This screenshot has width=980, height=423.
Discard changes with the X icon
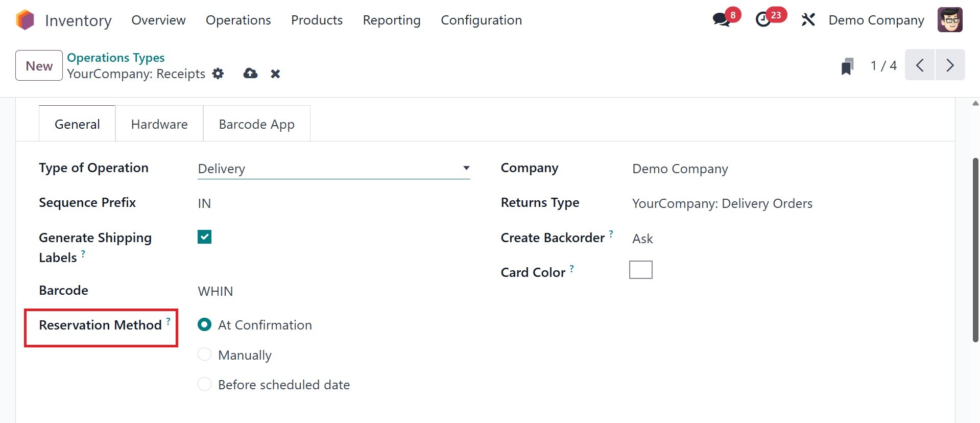[275, 74]
